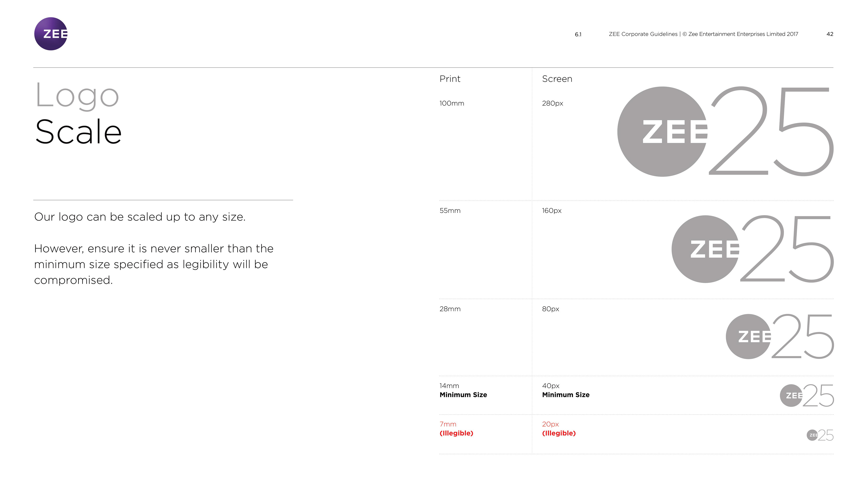Click the "100mm" print size label
Screen dimensions: 868x488
point(452,103)
